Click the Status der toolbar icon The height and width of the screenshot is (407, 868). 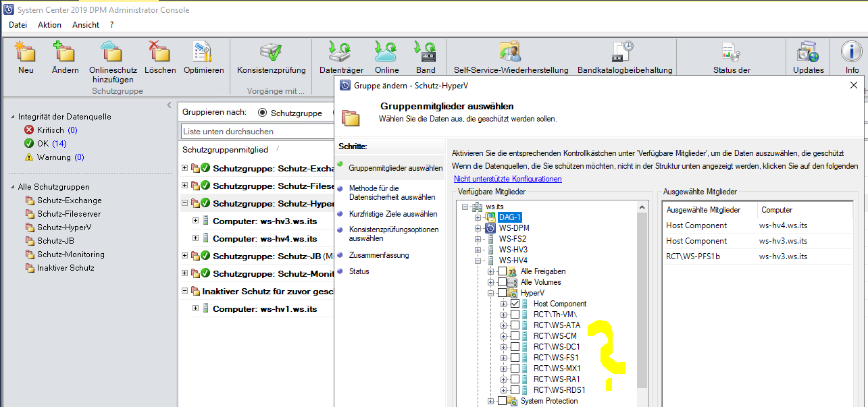point(732,52)
